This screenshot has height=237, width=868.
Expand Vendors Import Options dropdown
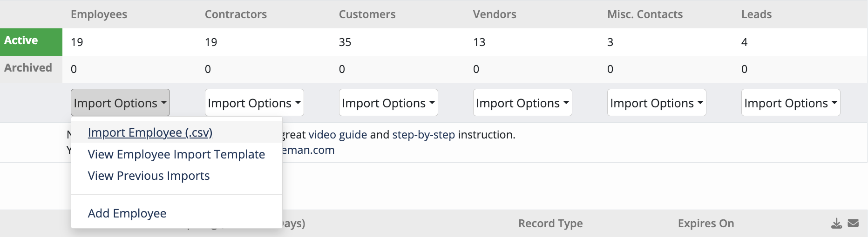pyautogui.click(x=522, y=103)
